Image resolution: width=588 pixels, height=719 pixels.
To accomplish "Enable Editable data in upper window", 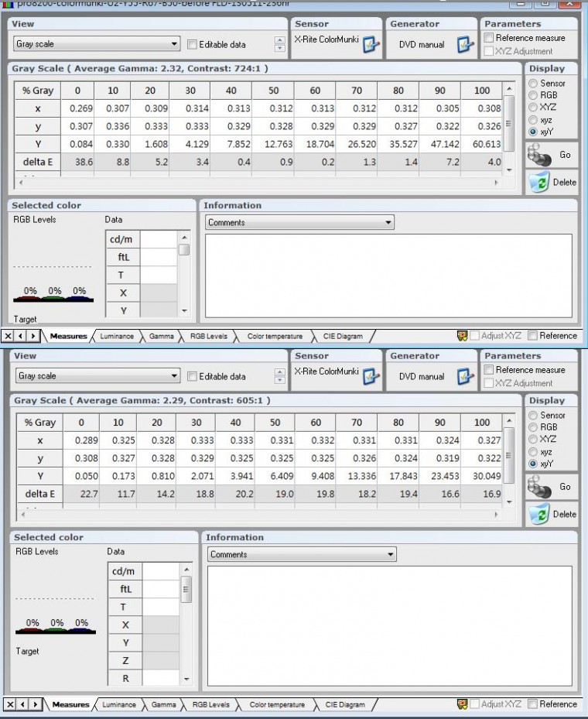I will tap(192, 44).
